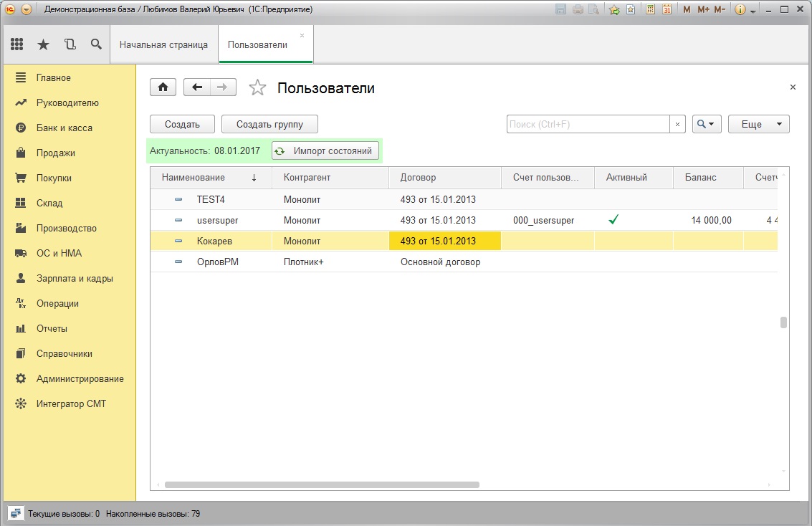
Task: Click the Создать группу button
Action: pos(269,124)
